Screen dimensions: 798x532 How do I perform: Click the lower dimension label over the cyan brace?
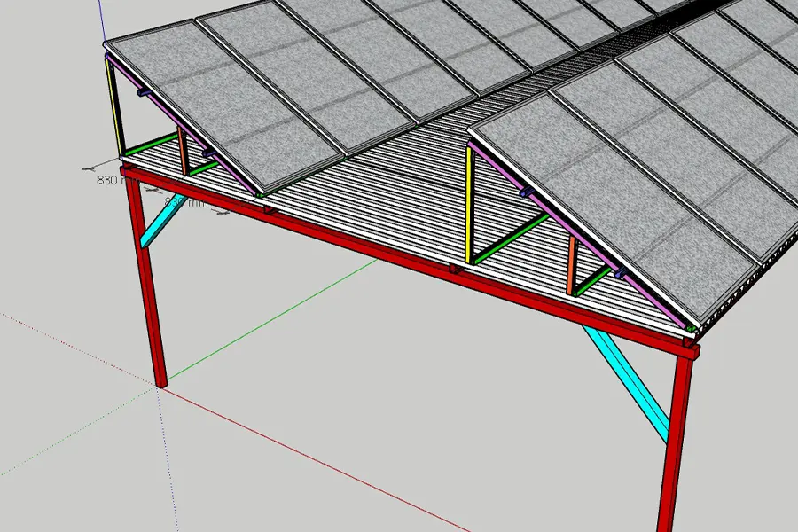184,202
